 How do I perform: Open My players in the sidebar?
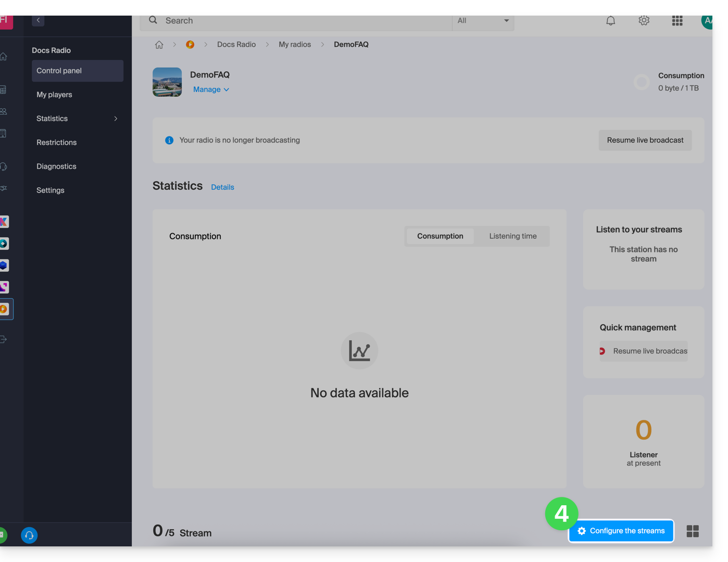pyautogui.click(x=54, y=95)
